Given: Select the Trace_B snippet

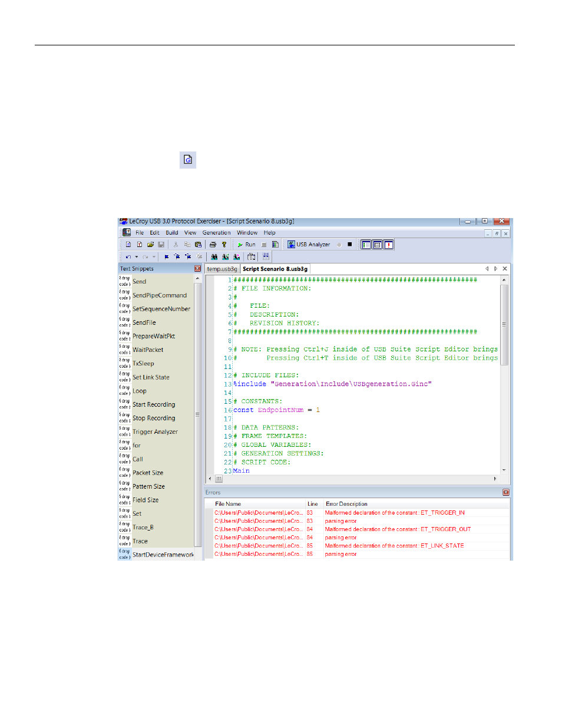Looking at the screenshot, I should [x=143, y=528].
